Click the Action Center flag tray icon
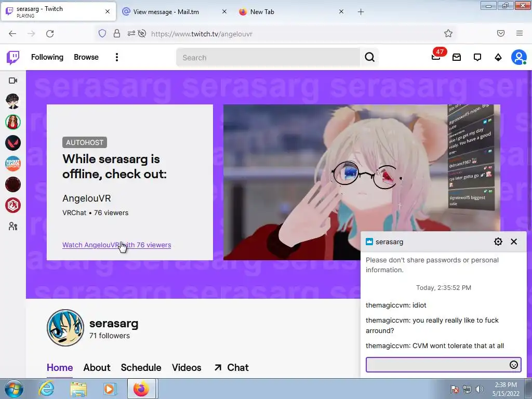The width and height of the screenshot is (532, 399). (455, 389)
